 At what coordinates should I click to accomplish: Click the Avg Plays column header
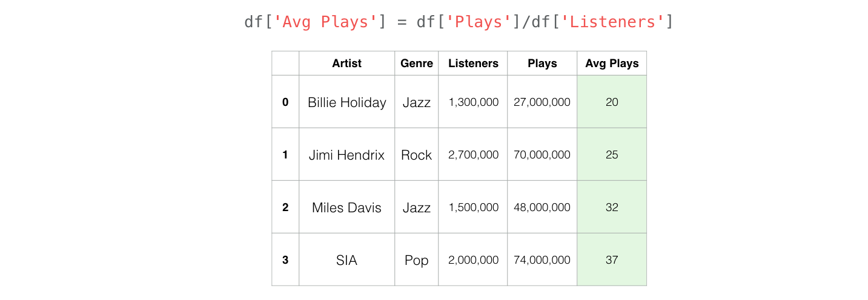pyautogui.click(x=612, y=64)
